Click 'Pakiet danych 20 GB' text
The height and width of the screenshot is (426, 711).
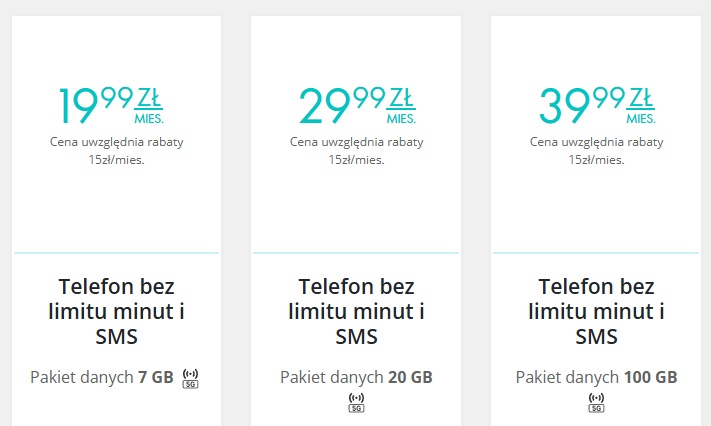tap(356, 377)
